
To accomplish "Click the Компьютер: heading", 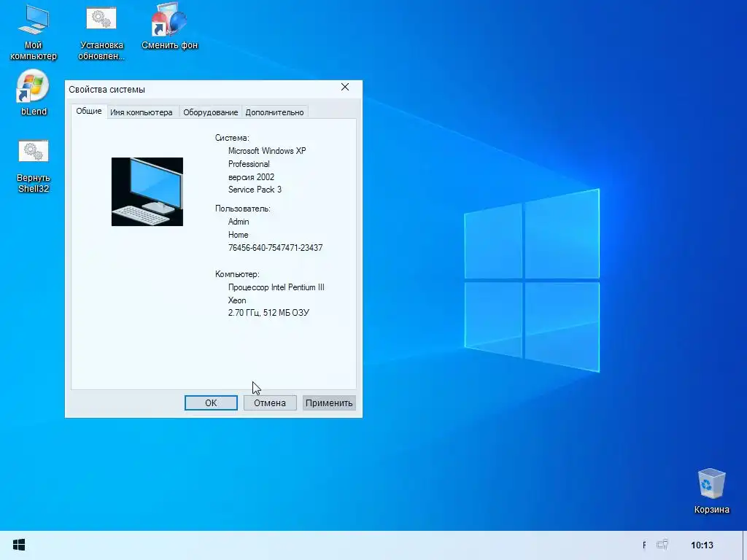I will tap(237, 274).
